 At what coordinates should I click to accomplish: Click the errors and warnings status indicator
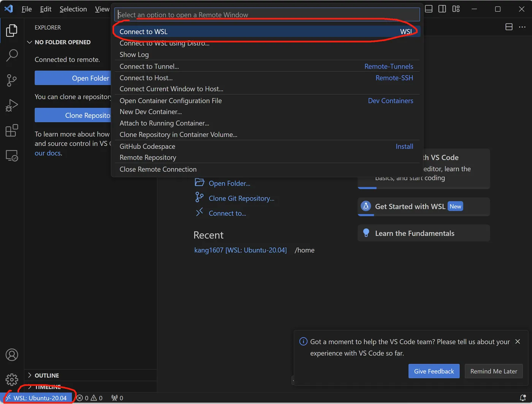click(90, 398)
